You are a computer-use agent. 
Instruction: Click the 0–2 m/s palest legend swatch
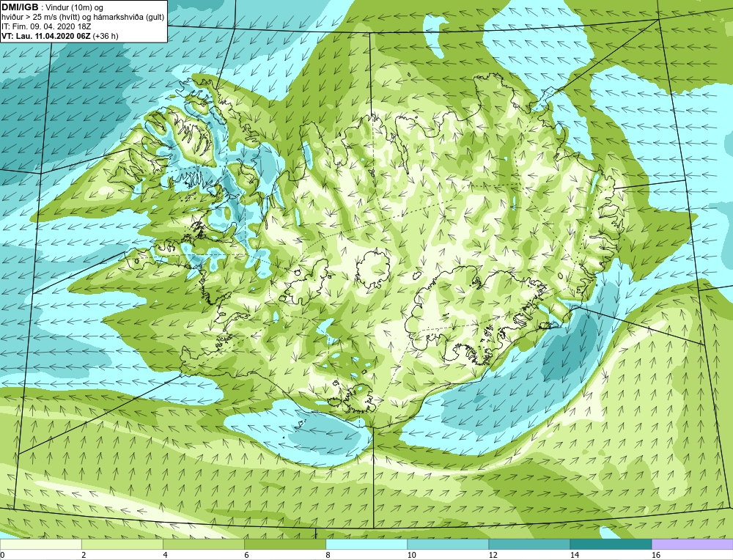[x=40, y=544]
